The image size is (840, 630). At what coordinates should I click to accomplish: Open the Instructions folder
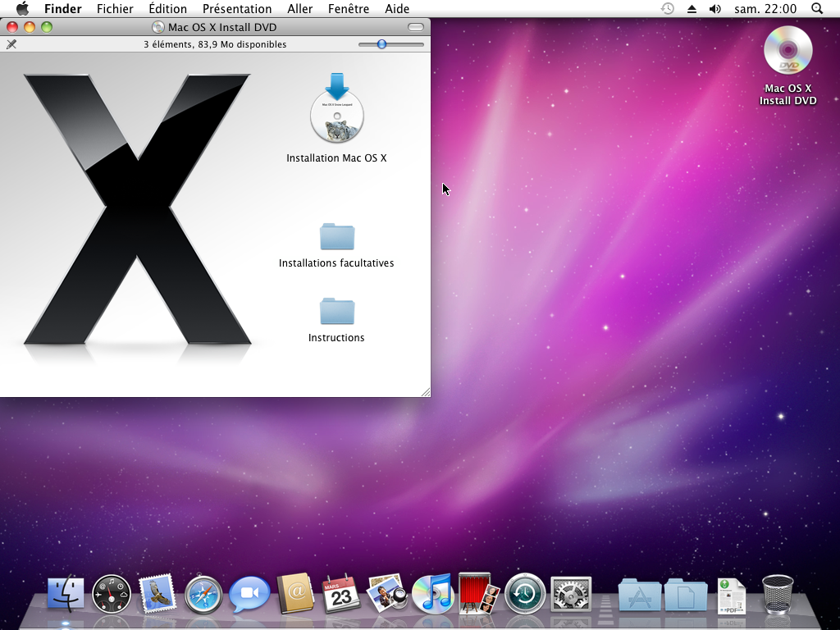(336, 312)
